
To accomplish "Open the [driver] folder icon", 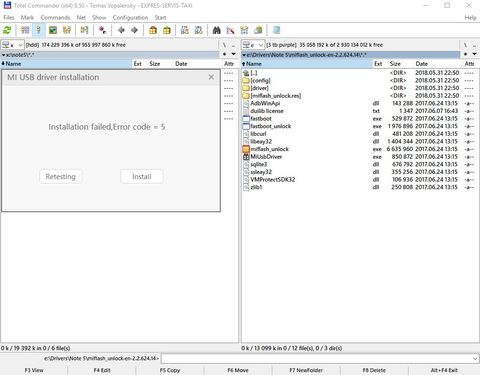I will point(246,88).
